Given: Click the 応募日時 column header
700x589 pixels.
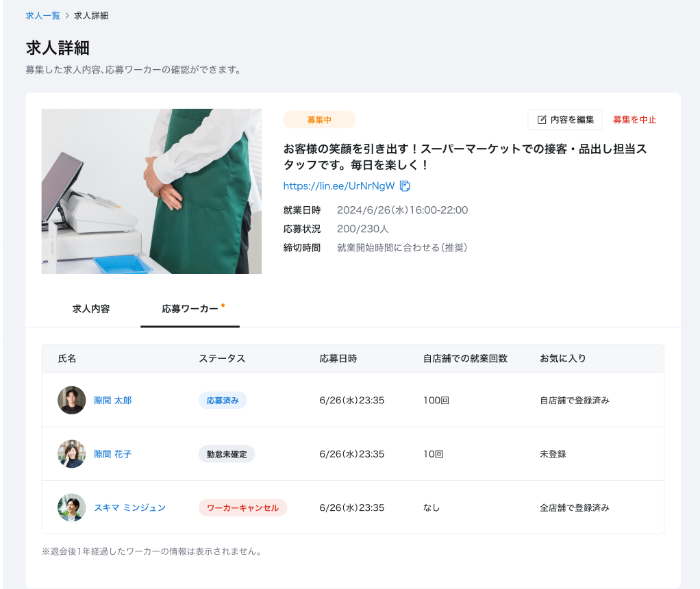Looking at the screenshot, I should tap(338, 358).
